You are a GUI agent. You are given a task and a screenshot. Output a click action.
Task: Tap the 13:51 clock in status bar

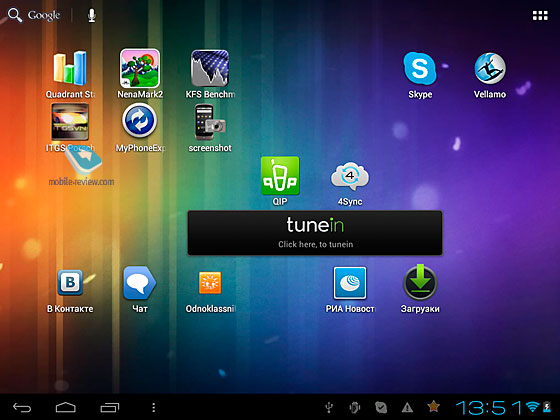(x=490, y=408)
